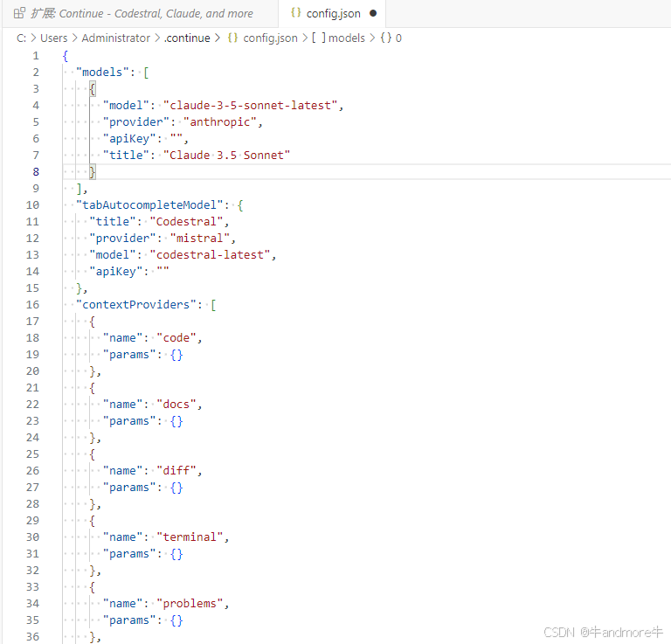This screenshot has width=671, height=644.
Task: Click the JSON braces icon on config.json tab
Action: 295,12
